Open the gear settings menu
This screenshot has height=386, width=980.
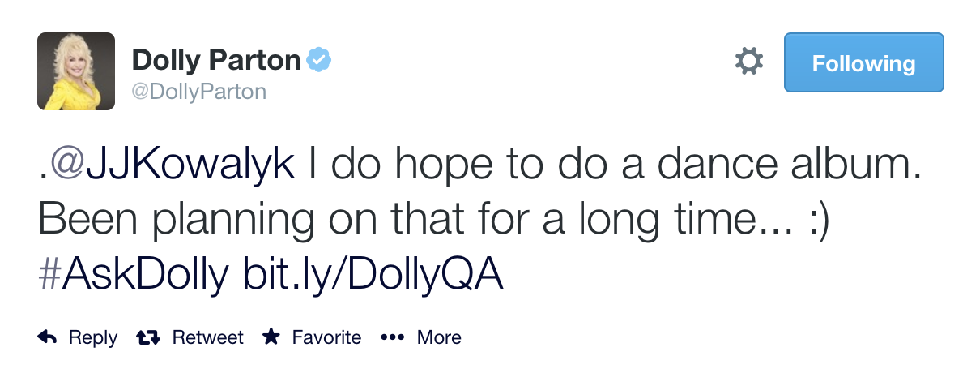748,62
